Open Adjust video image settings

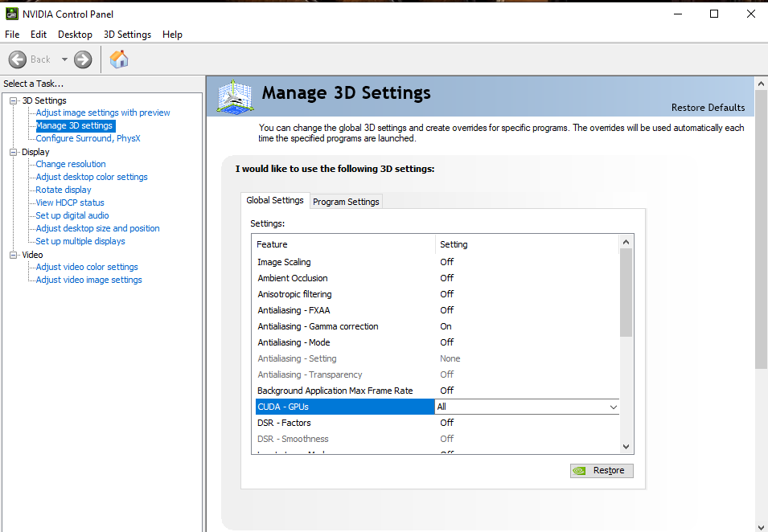(88, 280)
